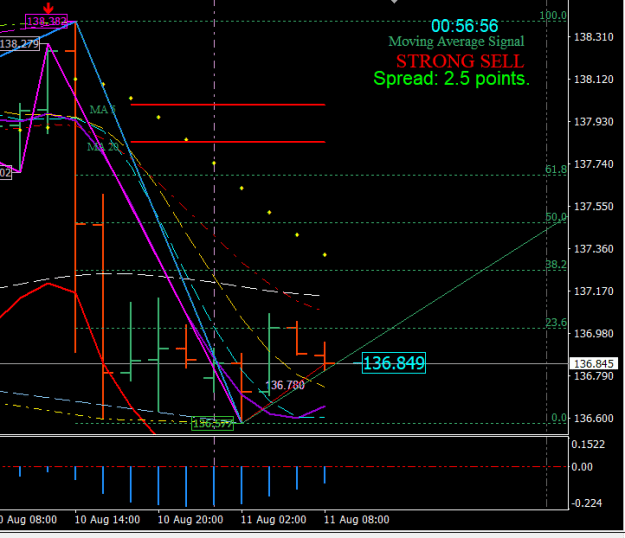
Task: Click the Moving Average Signal label
Action: [x=456, y=41]
